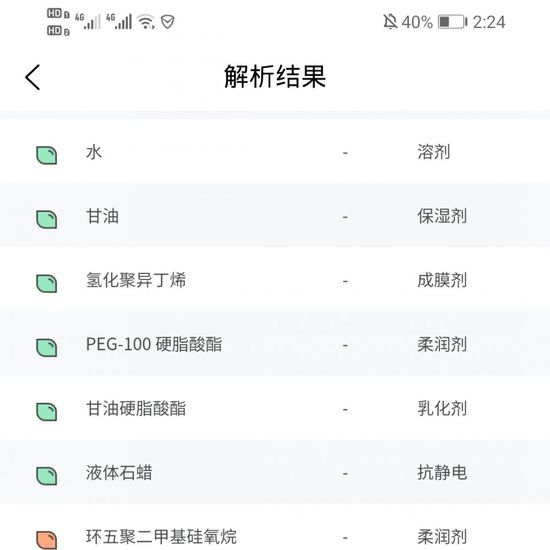Tap the back arrow icon
The height and width of the screenshot is (550, 550).
click(x=33, y=77)
